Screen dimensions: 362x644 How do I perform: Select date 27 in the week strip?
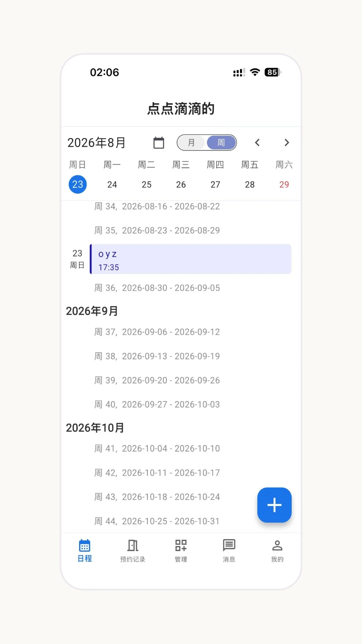[x=215, y=184]
